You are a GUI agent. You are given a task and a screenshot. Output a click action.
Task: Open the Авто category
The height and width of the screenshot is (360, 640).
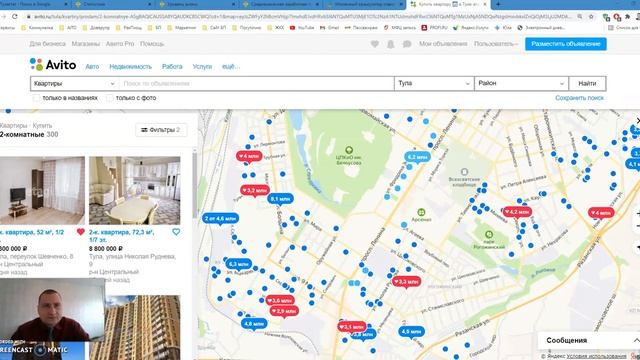tap(92, 66)
